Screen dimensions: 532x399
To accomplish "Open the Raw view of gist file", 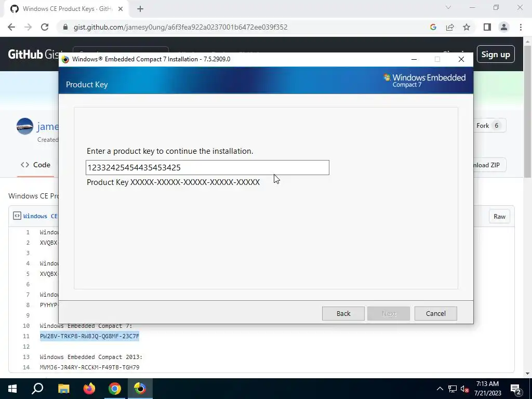I will pos(499,217).
